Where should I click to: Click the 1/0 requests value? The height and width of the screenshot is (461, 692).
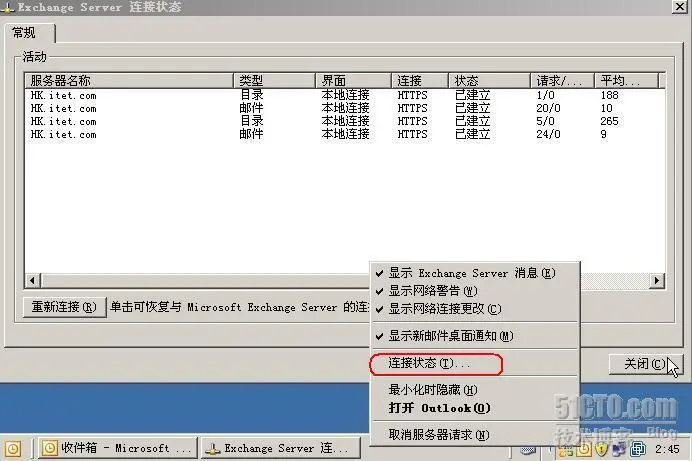[545, 95]
